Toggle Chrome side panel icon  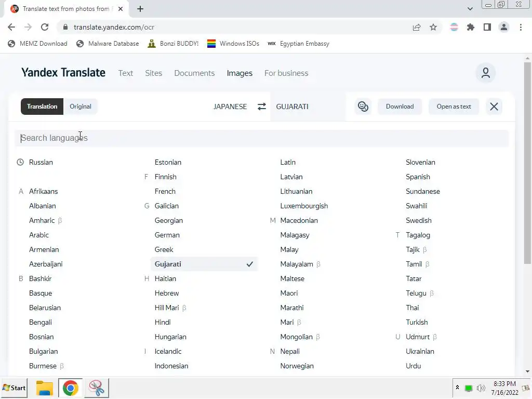[x=487, y=27]
